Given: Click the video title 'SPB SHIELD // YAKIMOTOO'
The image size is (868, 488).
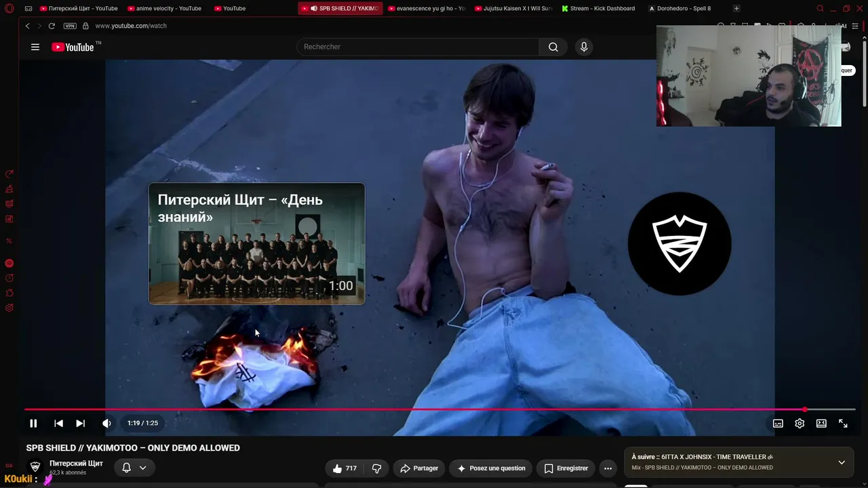Looking at the screenshot, I should coord(133,448).
